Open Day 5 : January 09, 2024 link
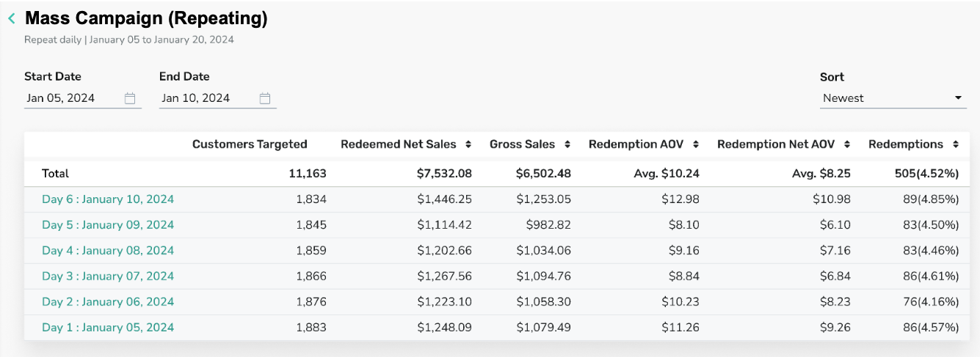 pyautogui.click(x=108, y=225)
